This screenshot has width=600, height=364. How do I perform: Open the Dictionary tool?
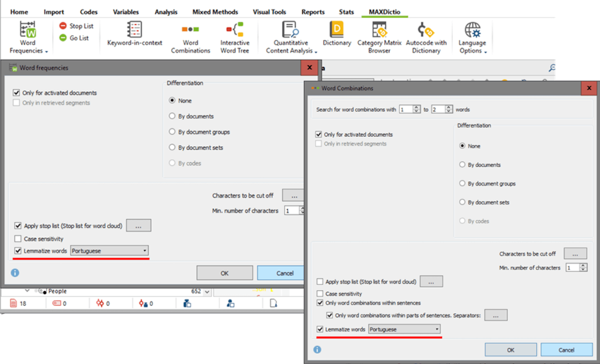click(x=336, y=34)
